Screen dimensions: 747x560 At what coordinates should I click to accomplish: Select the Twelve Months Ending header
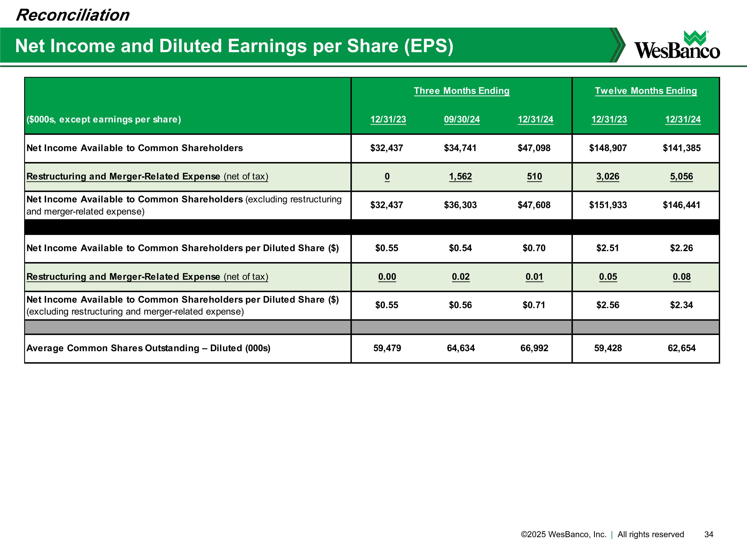[646, 91]
